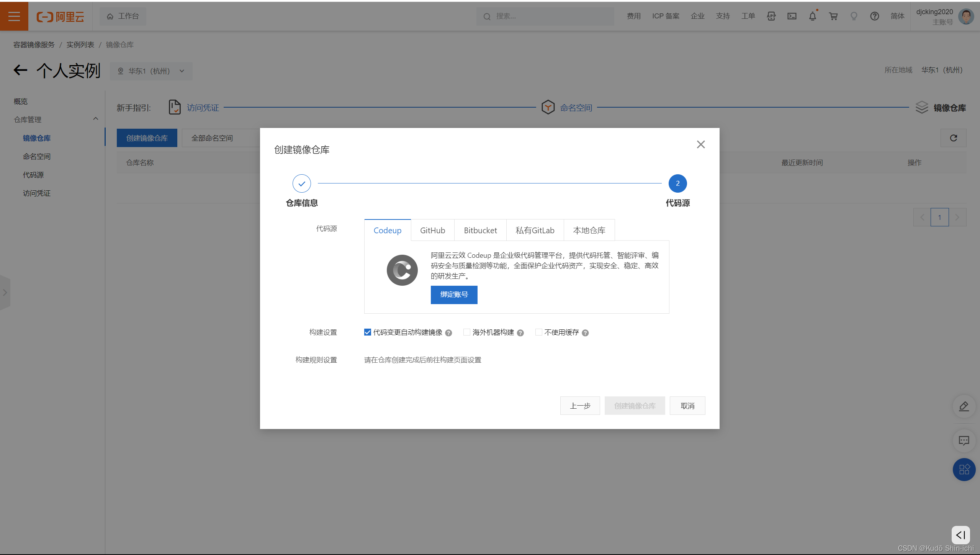Click the back arrow next to 个人实例
Viewport: 980px width, 555px height.
coord(21,70)
